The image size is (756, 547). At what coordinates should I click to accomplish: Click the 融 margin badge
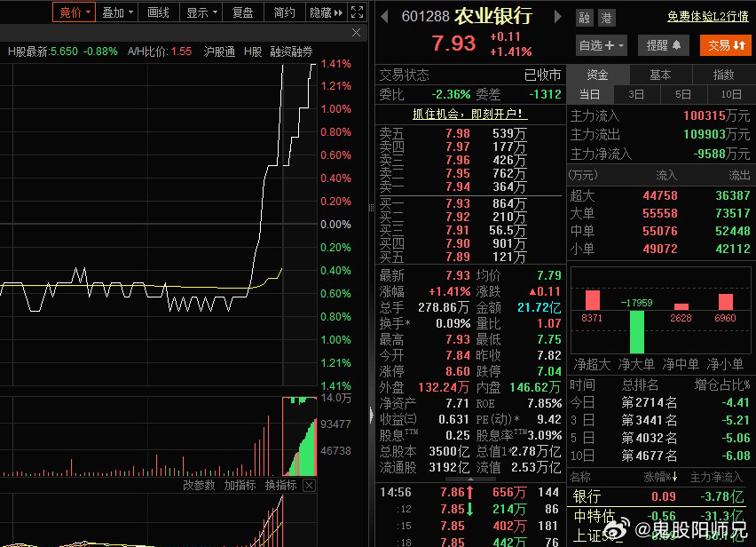585,18
